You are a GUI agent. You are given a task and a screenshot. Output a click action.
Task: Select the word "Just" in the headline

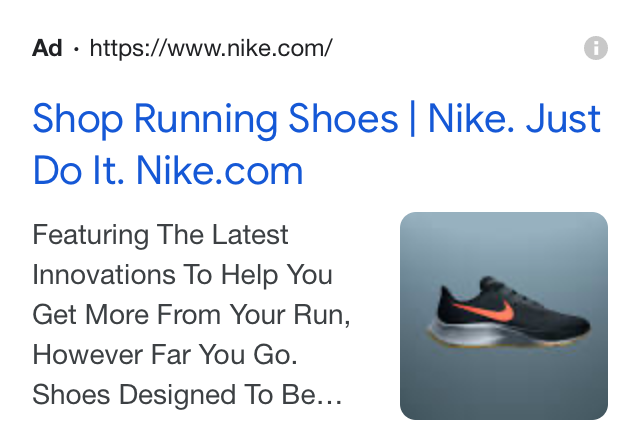pos(563,119)
